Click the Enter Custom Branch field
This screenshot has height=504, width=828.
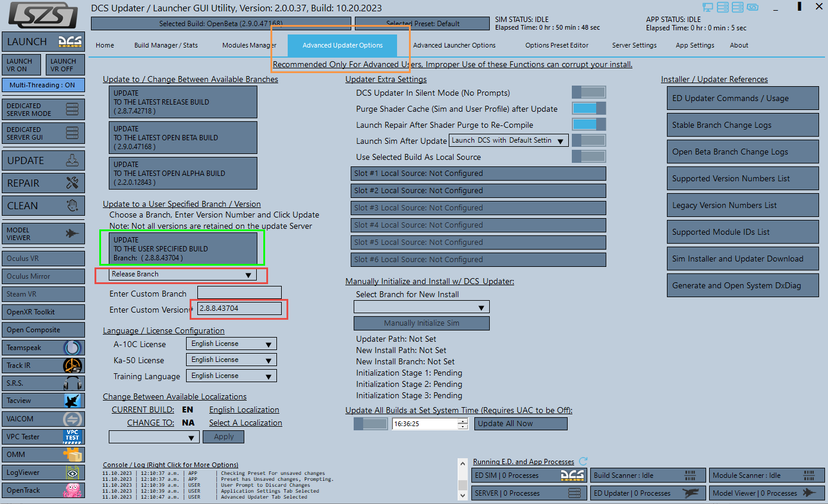click(240, 292)
